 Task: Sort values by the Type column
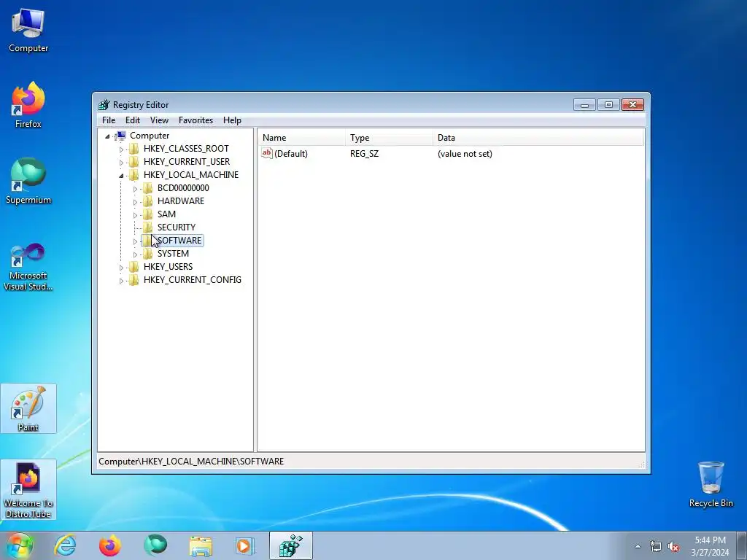tap(390, 138)
